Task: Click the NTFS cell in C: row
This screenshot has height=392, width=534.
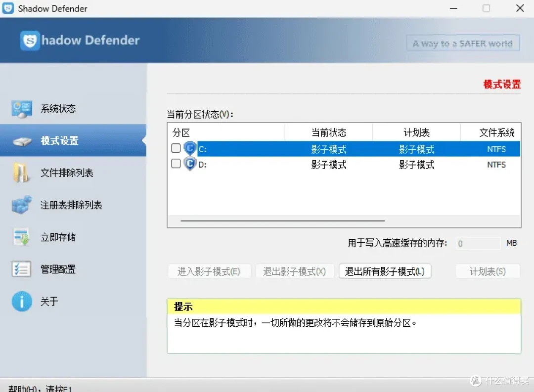Action: click(x=496, y=149)
